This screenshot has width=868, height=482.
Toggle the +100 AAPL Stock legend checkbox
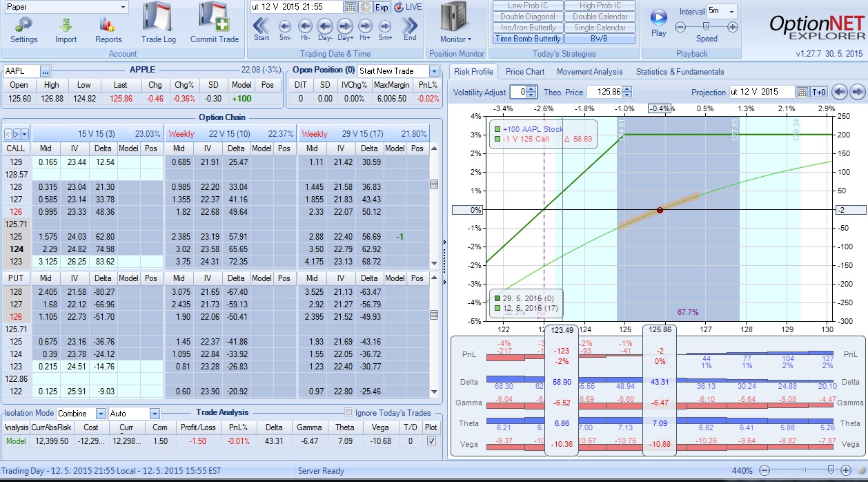click(x=497, y=129)
